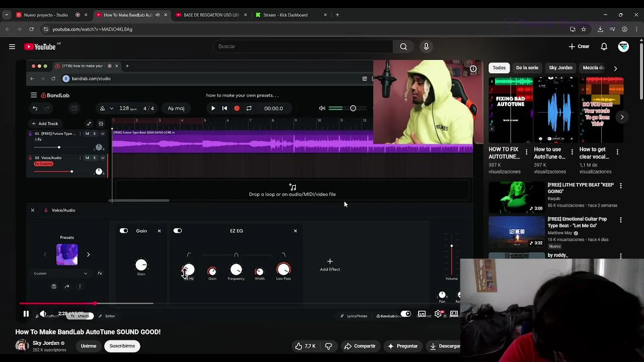The height and width of the screenshot is (362, 644).
Task: Switch to Stream - Kick Dashboard tab
Action: tap(291, 15)
